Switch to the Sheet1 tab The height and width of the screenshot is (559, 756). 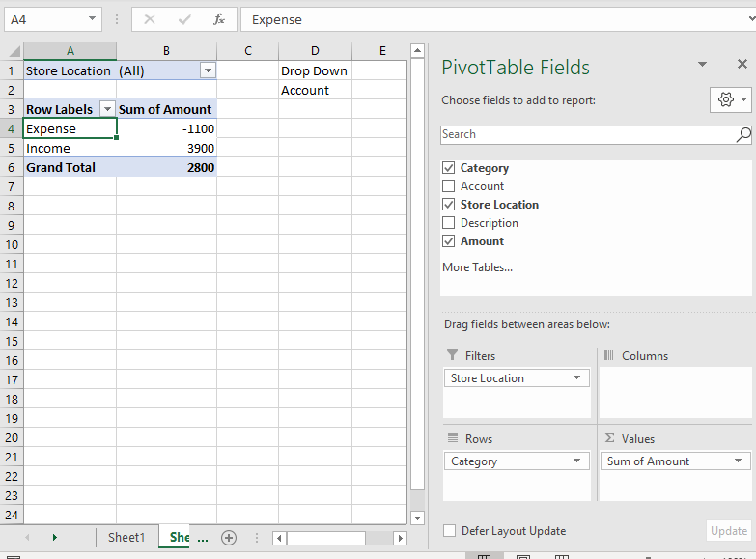pos(126,538)
